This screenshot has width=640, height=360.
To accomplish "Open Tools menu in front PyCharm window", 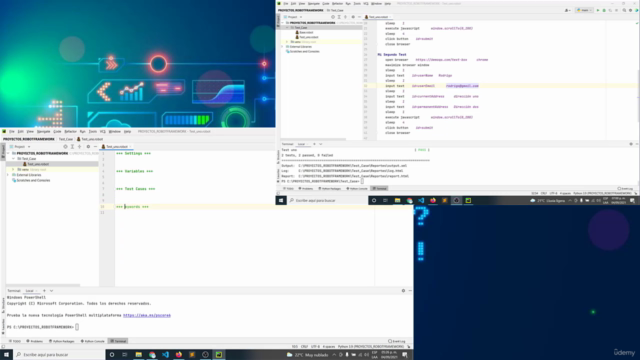I will 93,131.
